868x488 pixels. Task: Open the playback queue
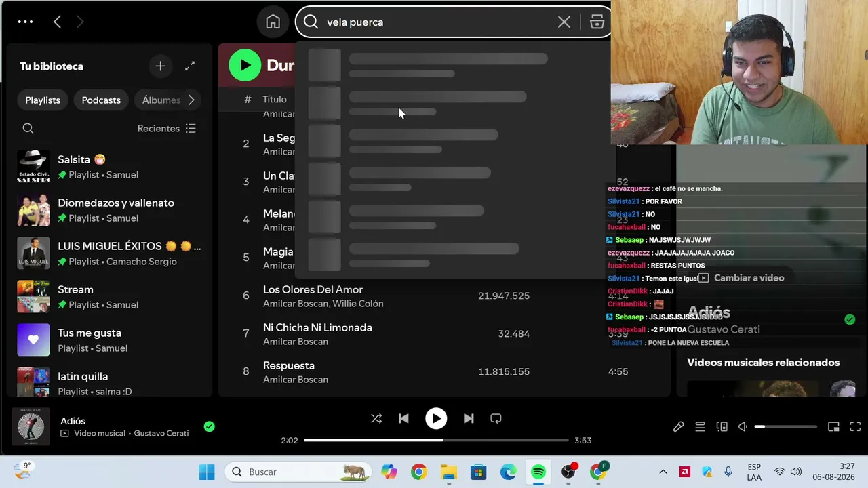click(700, 426)
